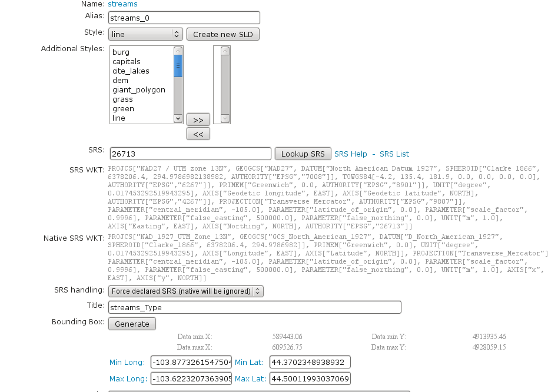Click the scroll up arrow of styles list
The height and width of the screenshot is (392, 548).
[x=178, y=51]
